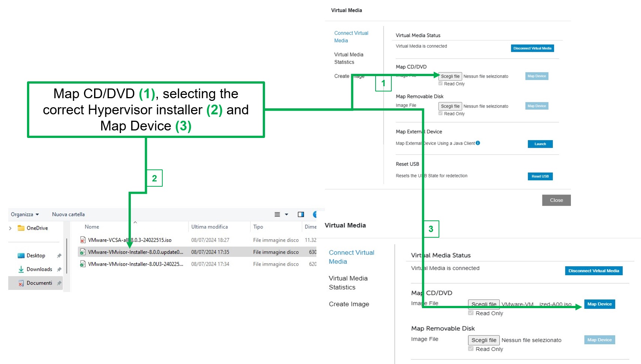The width and height of the screenshot is (641, 364).
Task: Sort files by Tipo column
Action: 258,227
